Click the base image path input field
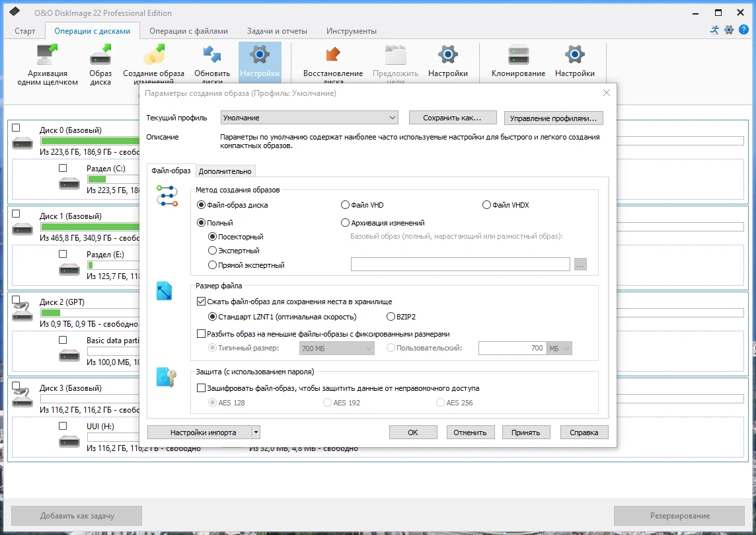 pyautogui.click(x=460, y=265)
